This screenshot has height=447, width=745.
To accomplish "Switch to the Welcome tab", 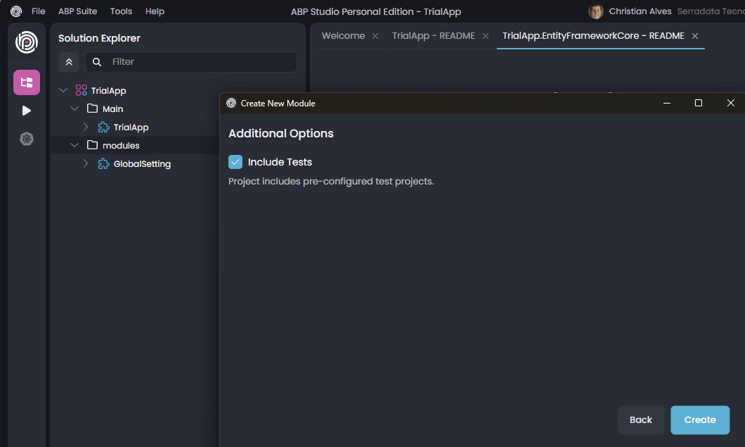I will 343,36.
